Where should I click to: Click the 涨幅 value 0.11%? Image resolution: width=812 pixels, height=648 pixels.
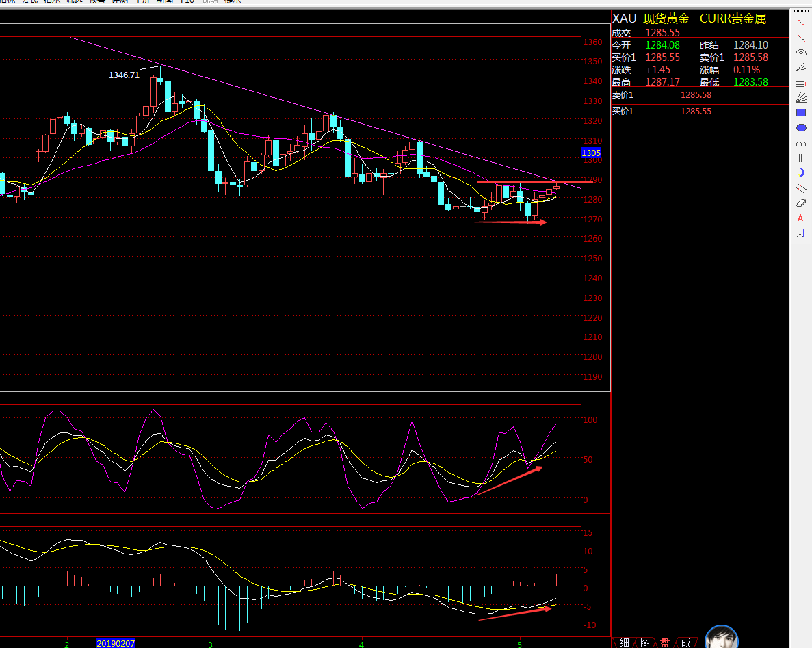746,69
